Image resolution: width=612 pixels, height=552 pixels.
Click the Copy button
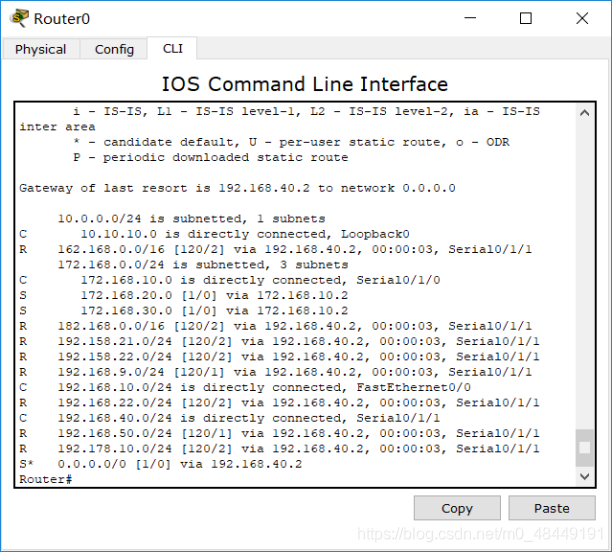pyautogui.click(x=457, y=508)
